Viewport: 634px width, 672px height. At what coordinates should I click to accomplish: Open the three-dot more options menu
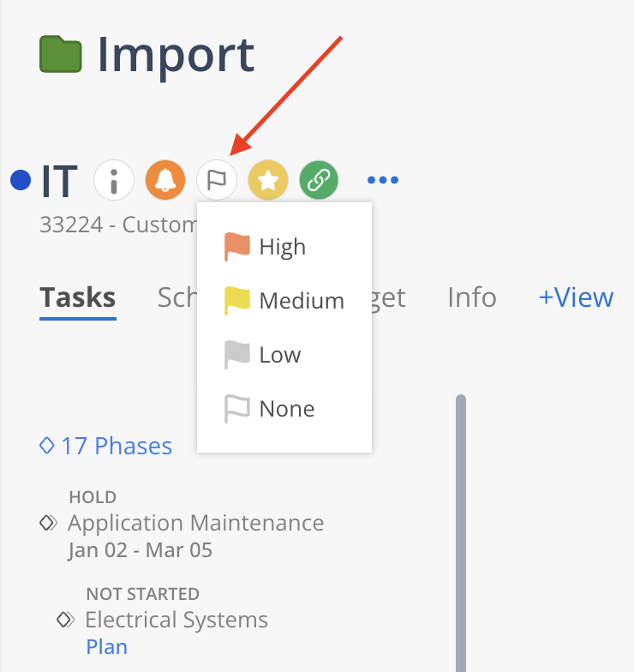tap(383, 180)
